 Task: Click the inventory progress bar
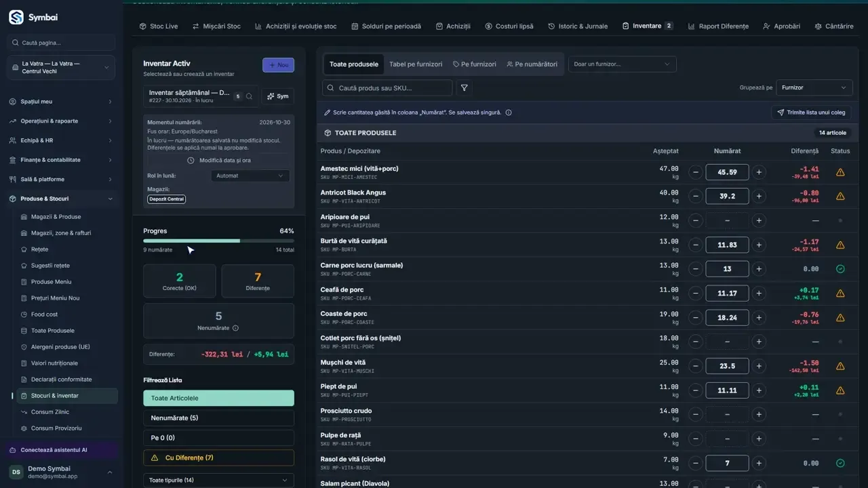(x=218, y=241)
